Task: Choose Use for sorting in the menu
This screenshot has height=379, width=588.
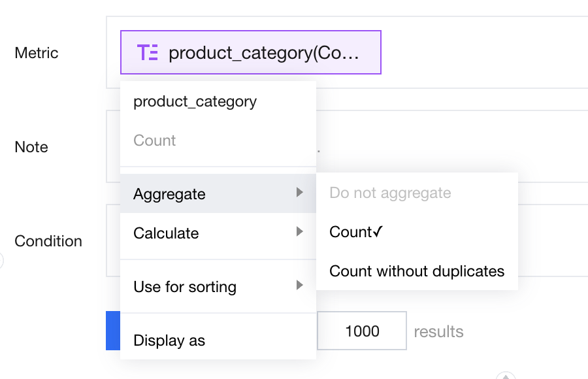Action: pos(185,287)
